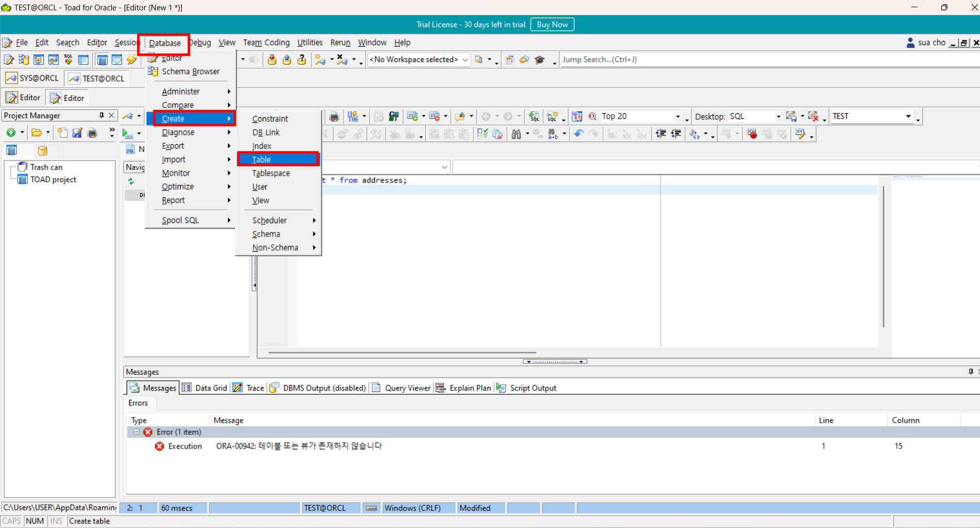980x528 pixels.
Task: Click the splitter handle above the Messages panel
Action: click(x=555, y=362)
